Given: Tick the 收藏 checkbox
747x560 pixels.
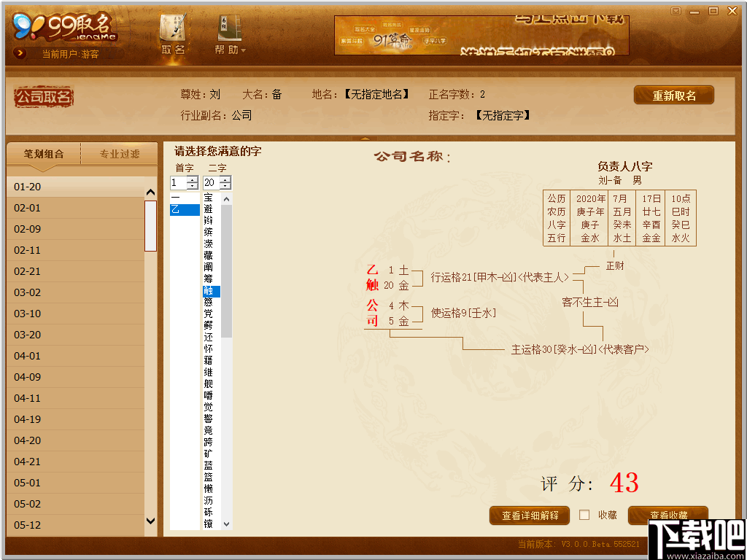Looking at the screenshot, I should [584, 515].
